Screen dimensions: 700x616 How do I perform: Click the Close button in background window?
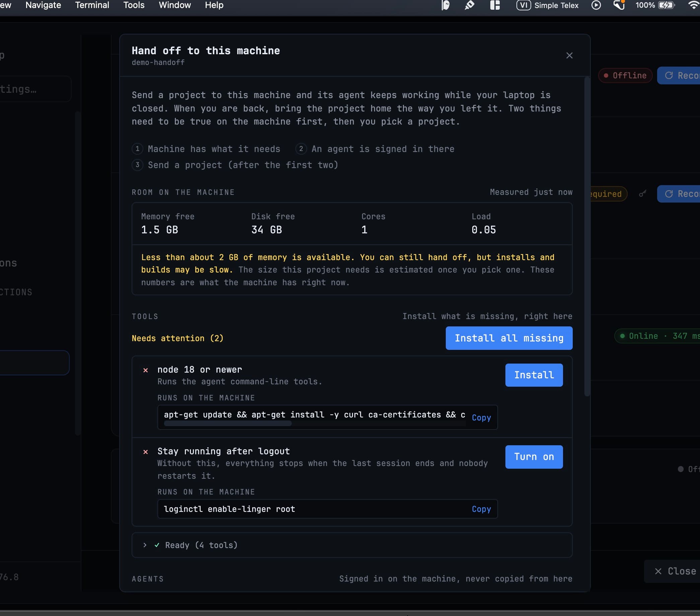click(x=672, y=571)
